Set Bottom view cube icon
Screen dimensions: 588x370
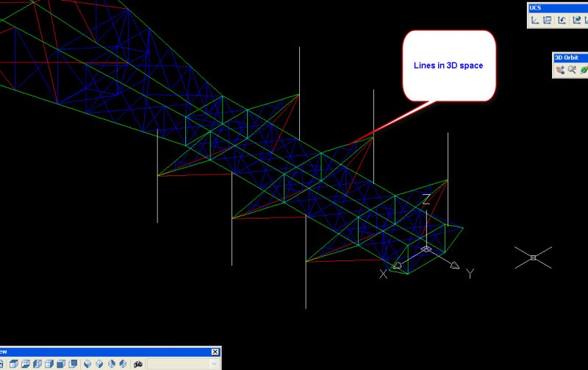pyautogui.click(x=26, y=363)
